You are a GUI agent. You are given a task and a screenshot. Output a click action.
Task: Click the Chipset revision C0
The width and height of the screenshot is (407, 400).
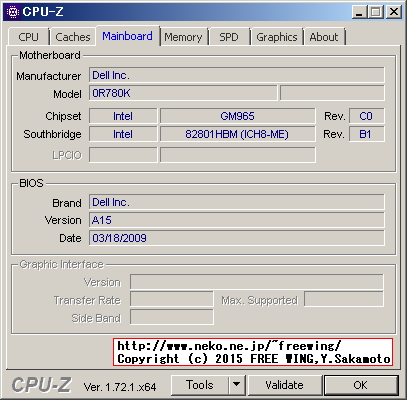pos(367,116)
